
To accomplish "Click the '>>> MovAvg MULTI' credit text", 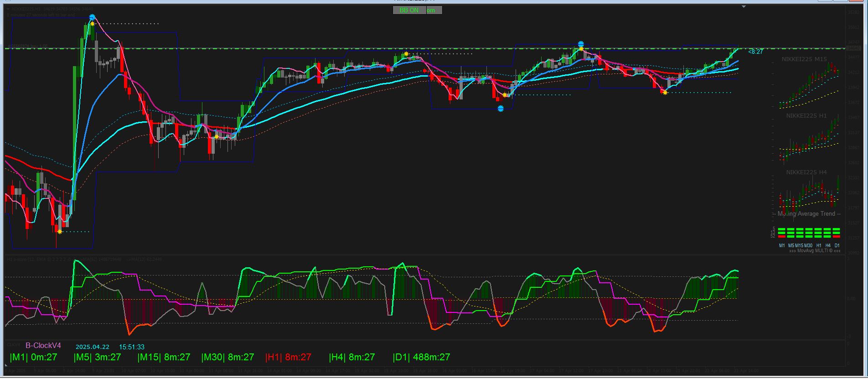I will coord(814,250).
